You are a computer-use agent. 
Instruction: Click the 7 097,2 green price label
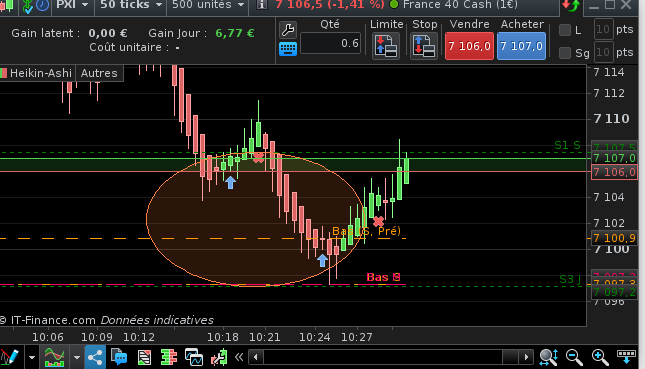pos(614,292)
